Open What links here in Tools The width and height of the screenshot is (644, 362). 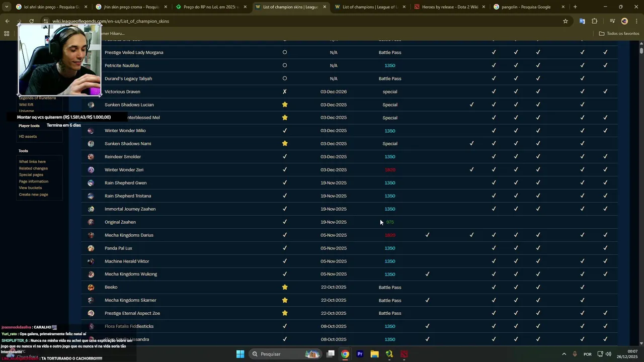[x=32, y=162]
